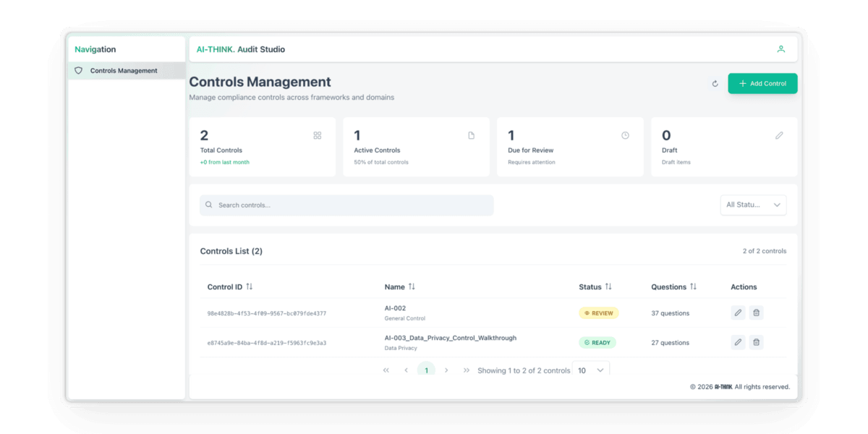Click the document icon on Active Controls card

point(471,135)
